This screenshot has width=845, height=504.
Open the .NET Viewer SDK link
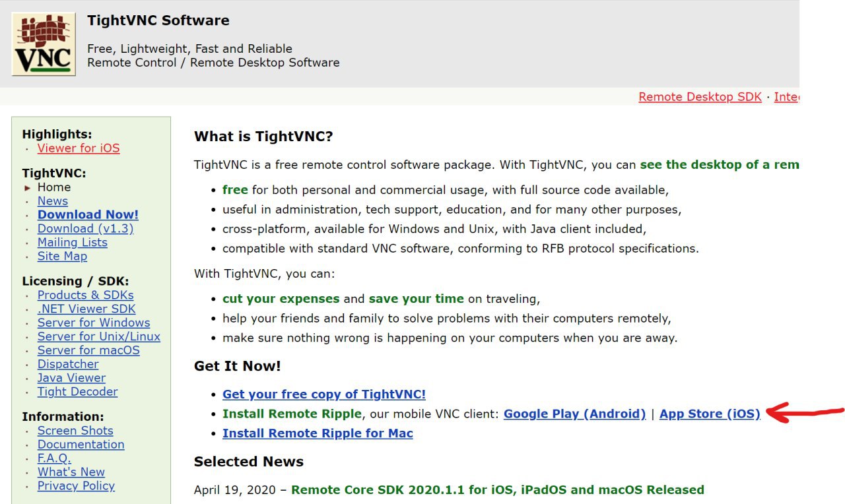(x=86, y=309)
